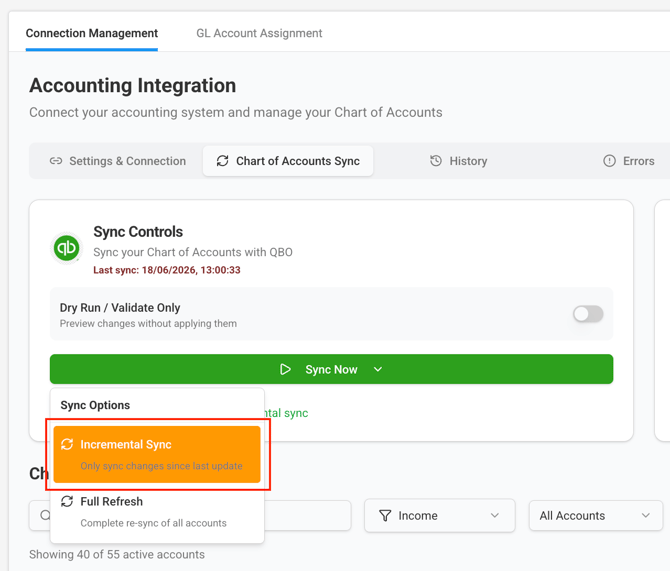Click the play icon in Sync Now
This screenshot has height=571, width=670.
point(285,369)
